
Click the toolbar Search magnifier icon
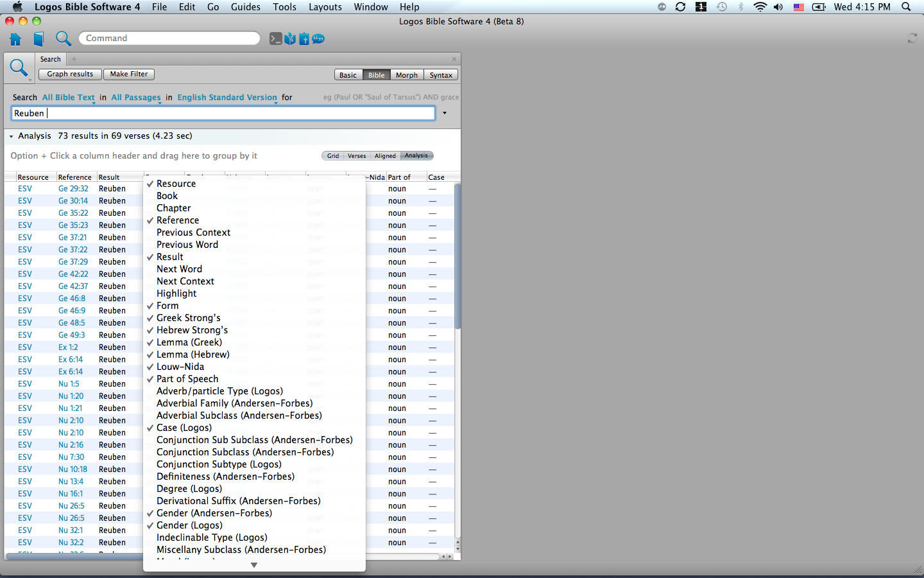pyautogui.click(x=63, y=39)
